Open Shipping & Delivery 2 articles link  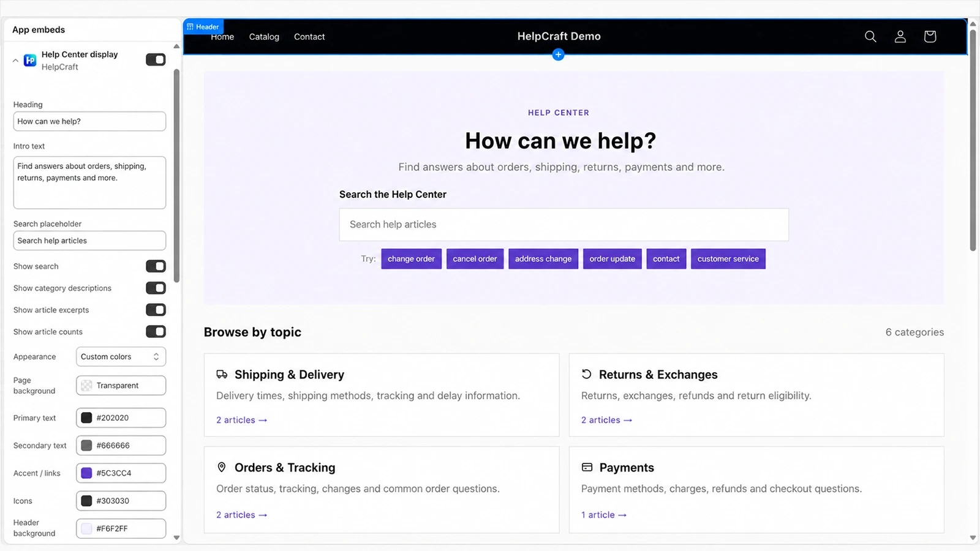tap(241, 420)
